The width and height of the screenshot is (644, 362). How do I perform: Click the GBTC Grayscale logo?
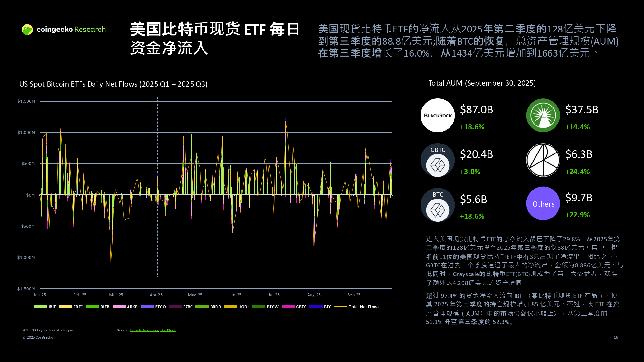tap(438, 160)
